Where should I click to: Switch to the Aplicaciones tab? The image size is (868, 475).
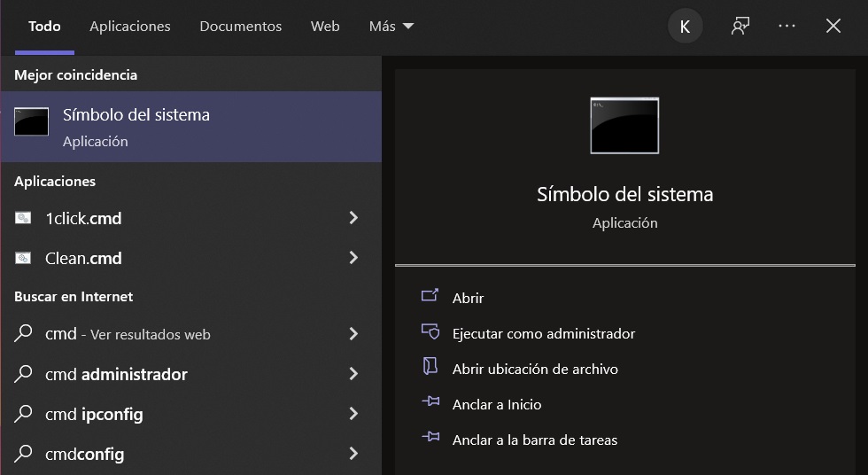click(x=130, y=27)
